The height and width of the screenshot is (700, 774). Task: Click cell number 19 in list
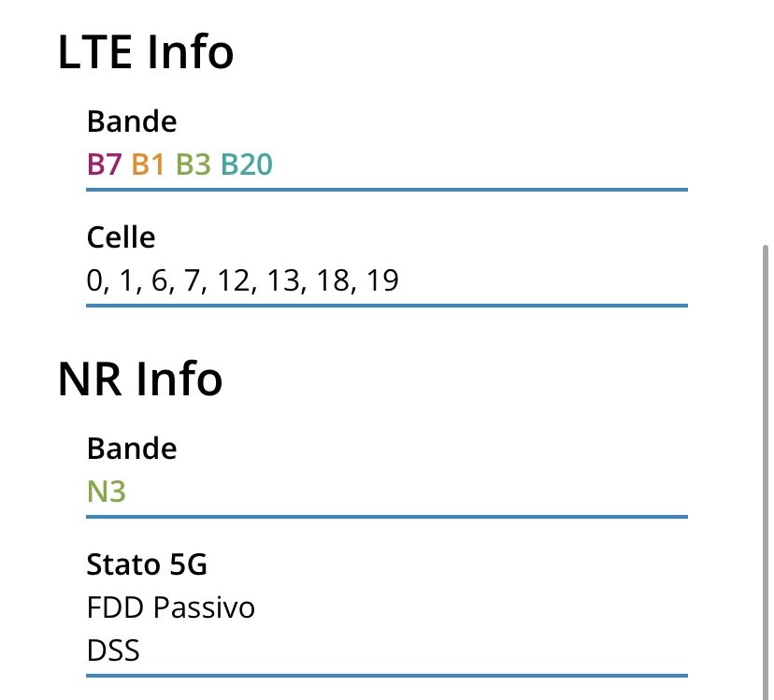[382, 280]
